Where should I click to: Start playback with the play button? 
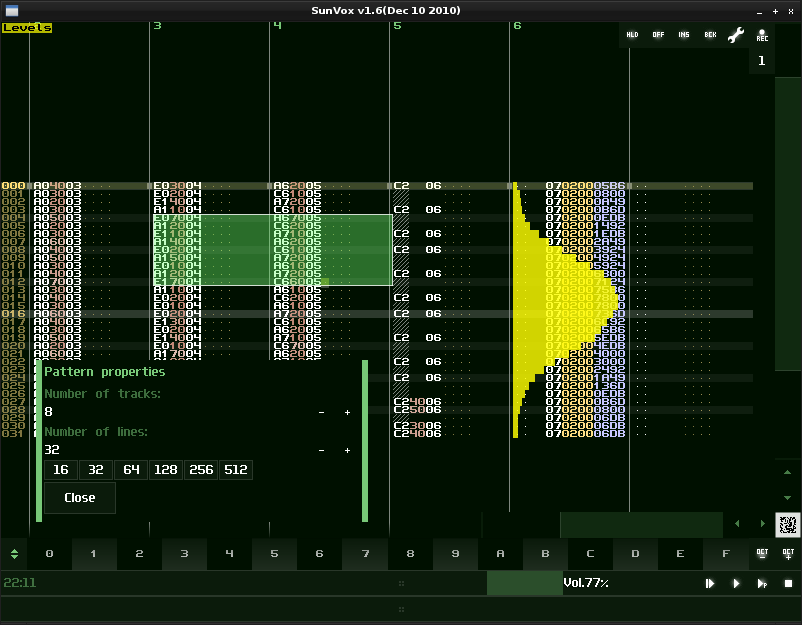coord(736,584)
